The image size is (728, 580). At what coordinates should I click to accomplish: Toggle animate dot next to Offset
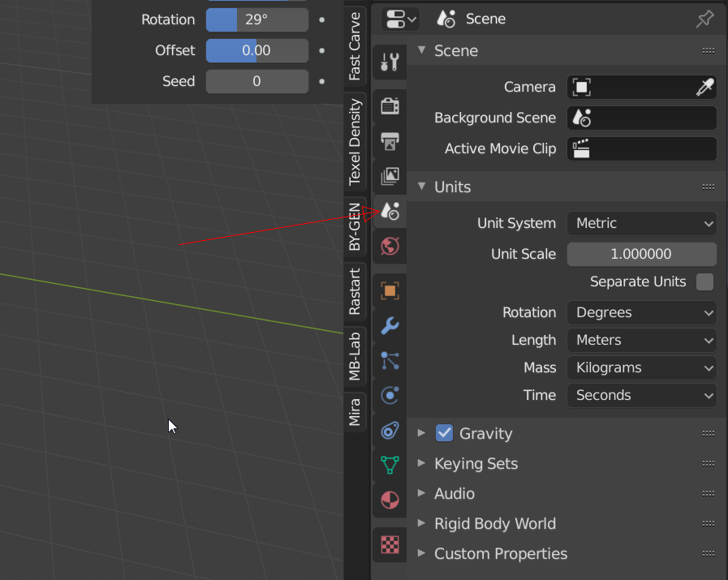coord(321,50)
